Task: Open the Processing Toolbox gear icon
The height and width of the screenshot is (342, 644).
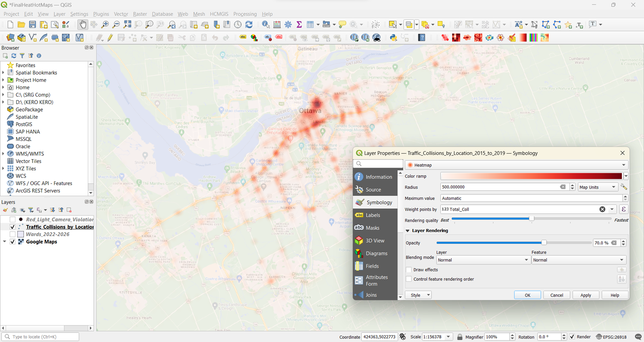Action: click(288, 24)
